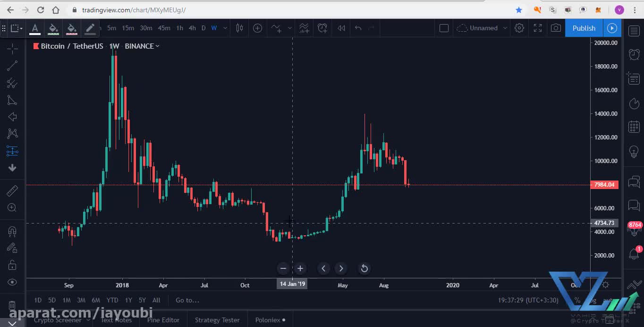Expand the indicators favorites dropdown arrow
The height and width of the screenshot is (327, 644).
[x=289, y=28]
